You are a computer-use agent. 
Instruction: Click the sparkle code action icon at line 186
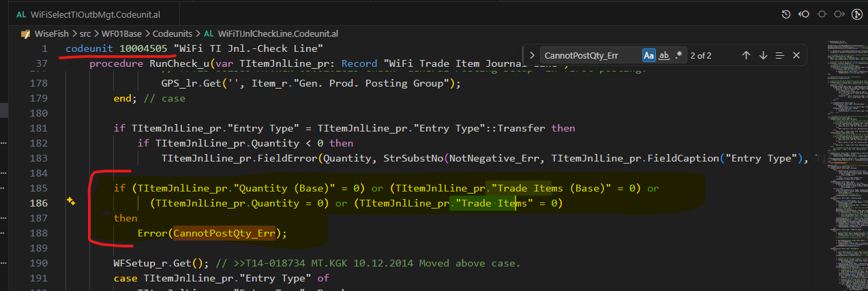pyautogui.click(x=70, y=202)
